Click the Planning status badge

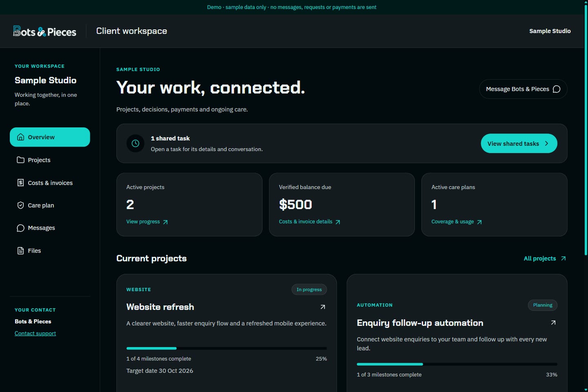[543, 305]
